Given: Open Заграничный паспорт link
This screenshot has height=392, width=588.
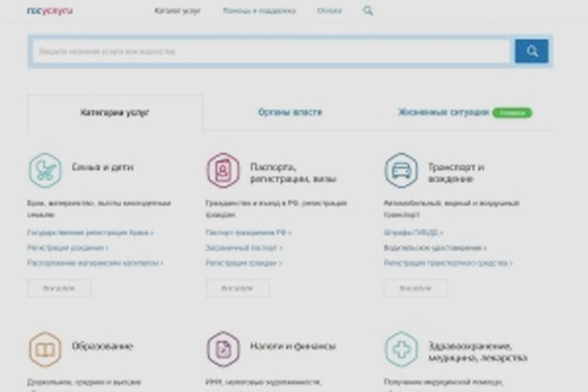Looking at the screenshot, I should tap(243, 248).
